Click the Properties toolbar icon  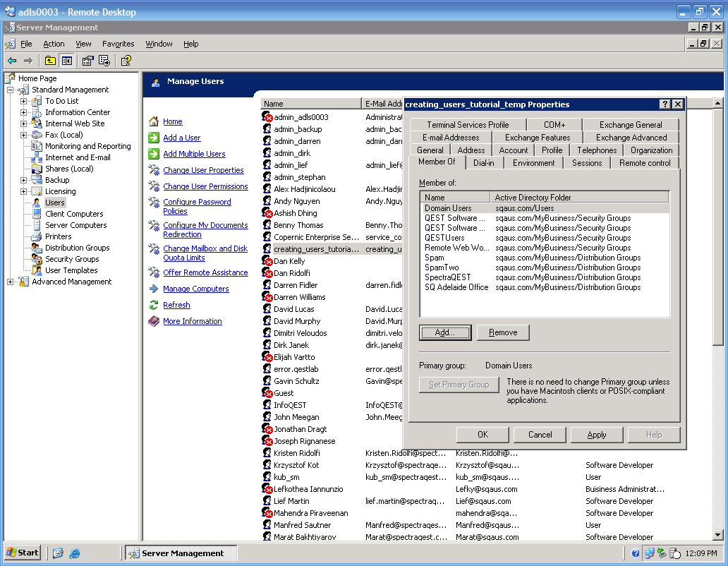(x=87, y=61)
